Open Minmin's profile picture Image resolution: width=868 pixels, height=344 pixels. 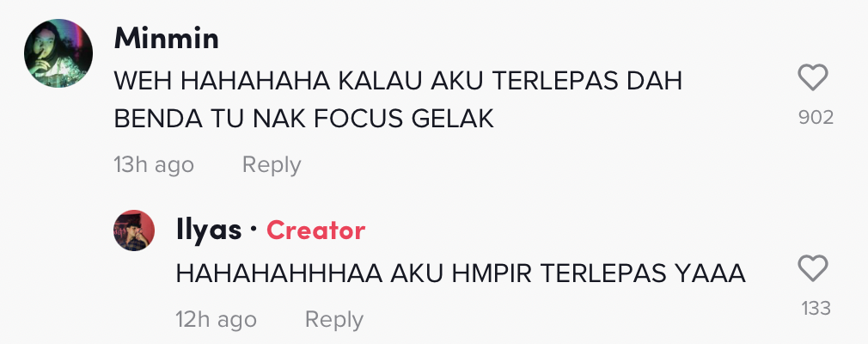[58, 53]
